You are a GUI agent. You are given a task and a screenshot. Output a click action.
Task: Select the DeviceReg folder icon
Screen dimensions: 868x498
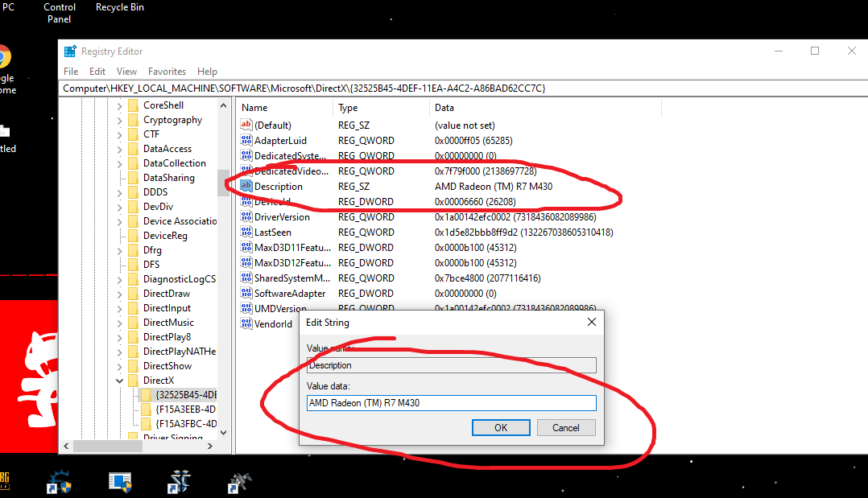(133, 236)
